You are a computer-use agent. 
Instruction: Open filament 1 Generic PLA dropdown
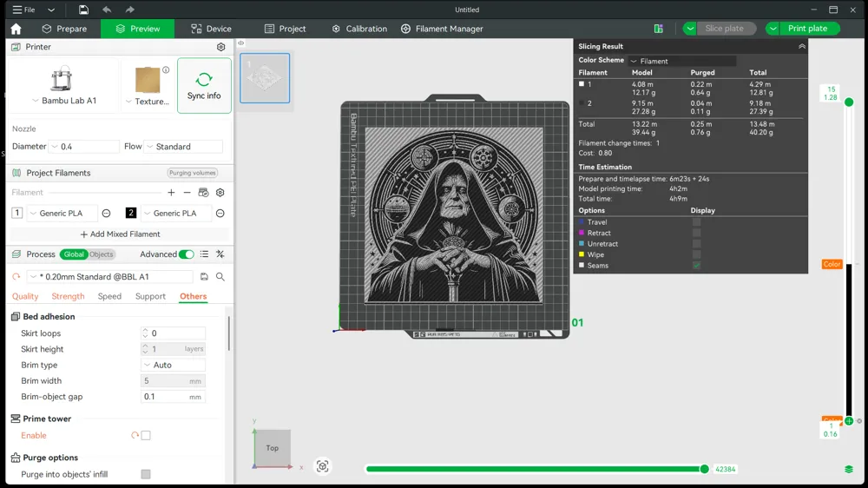(x=62, y=214)
